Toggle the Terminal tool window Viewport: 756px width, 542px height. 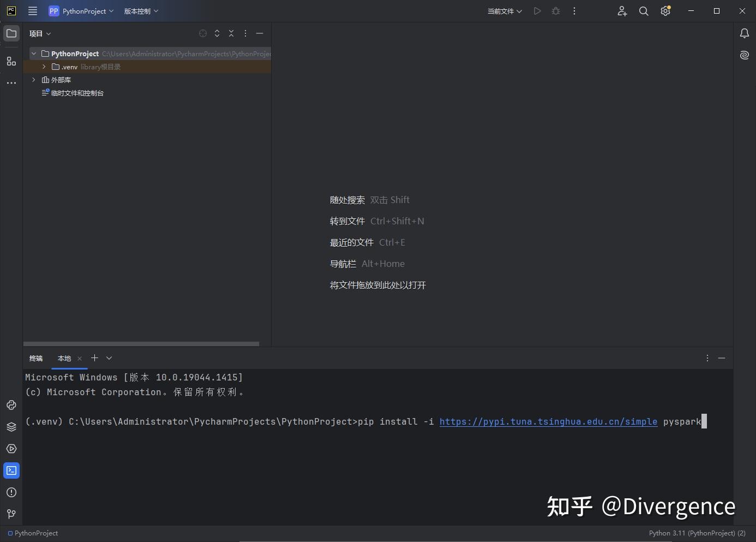point(11,470)
